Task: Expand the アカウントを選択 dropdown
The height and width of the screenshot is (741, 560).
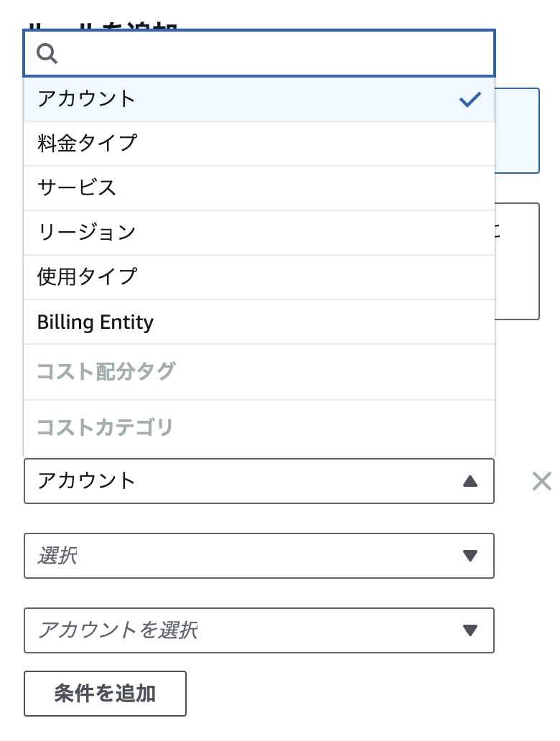Action: [259, 630]
